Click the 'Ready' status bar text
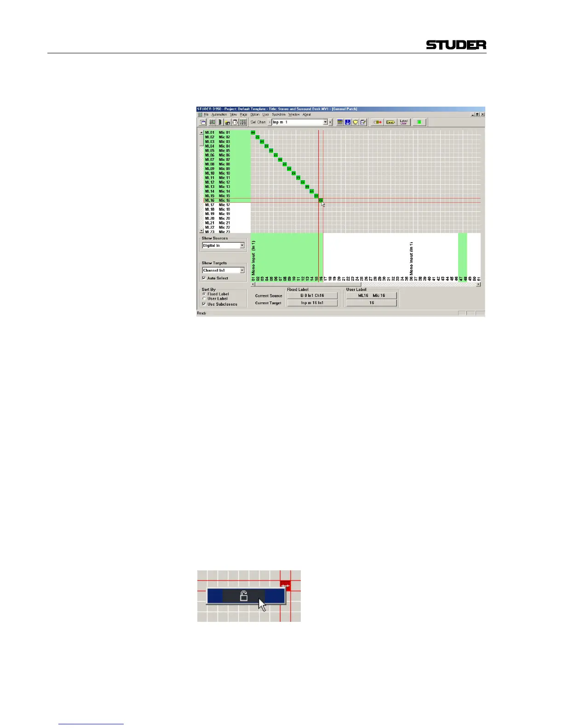This screenshot has height=728, width=563. coord(201,313)
